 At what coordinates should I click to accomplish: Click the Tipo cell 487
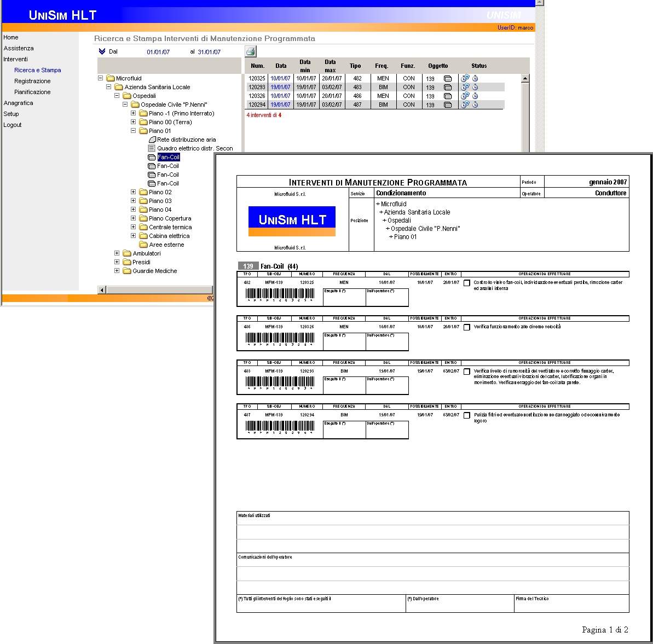coord(357,105)
